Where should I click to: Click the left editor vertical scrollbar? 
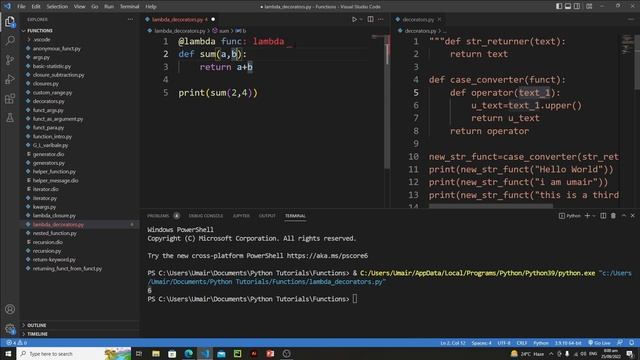387,102
